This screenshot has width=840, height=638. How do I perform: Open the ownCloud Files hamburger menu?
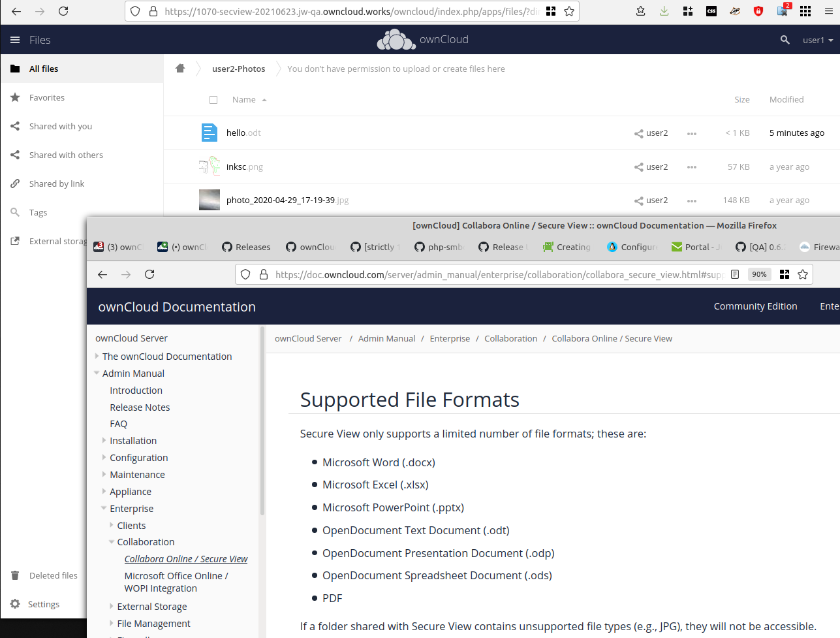[15, 40]
